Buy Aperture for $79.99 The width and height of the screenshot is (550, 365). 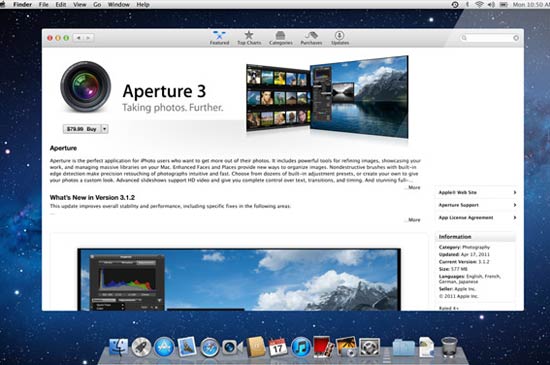82,129
